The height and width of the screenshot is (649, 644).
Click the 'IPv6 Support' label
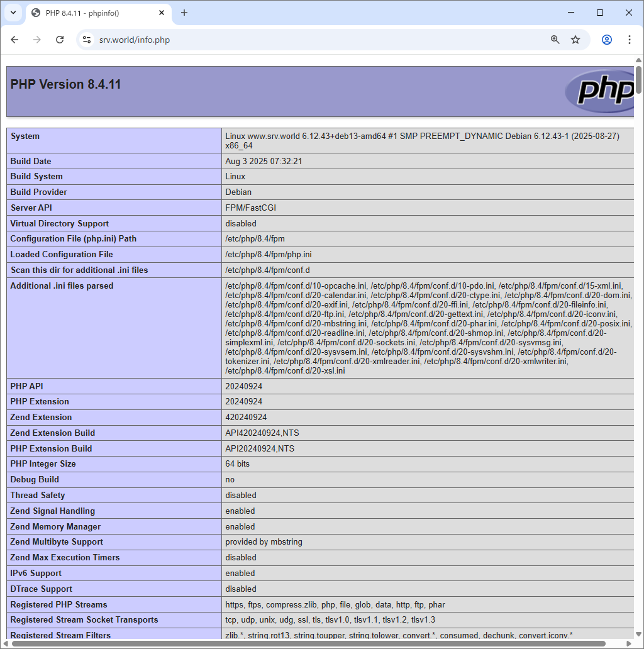click(x=36, y=574)
